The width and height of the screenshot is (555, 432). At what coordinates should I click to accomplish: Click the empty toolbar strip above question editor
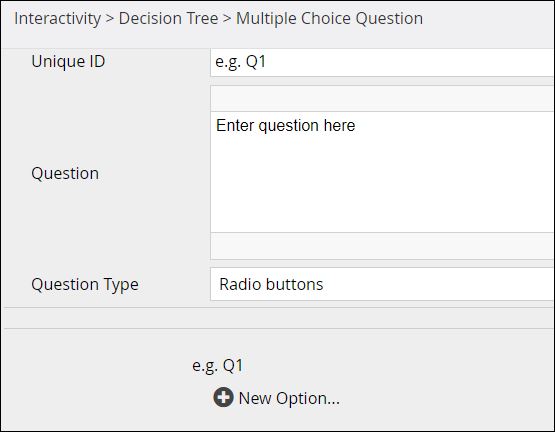click(382, 98)
